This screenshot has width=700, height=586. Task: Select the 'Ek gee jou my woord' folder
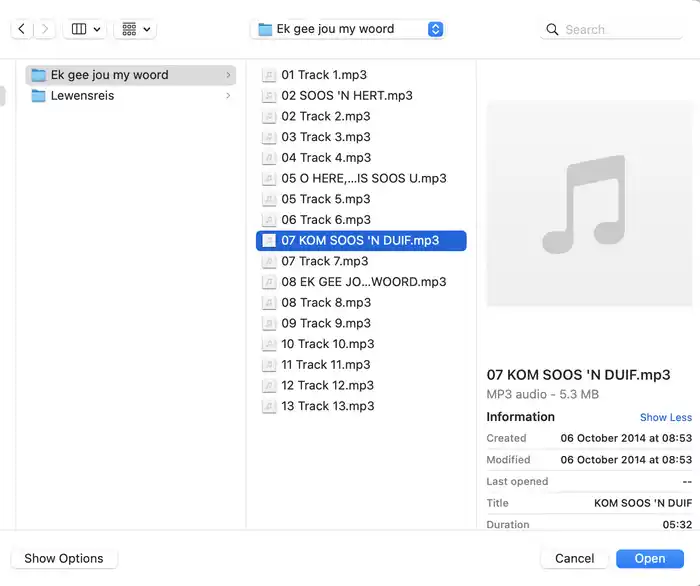tap(109, 75)
